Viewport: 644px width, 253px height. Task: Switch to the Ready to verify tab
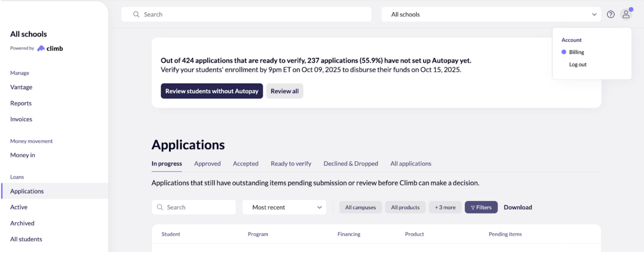(x=291, y=163)
